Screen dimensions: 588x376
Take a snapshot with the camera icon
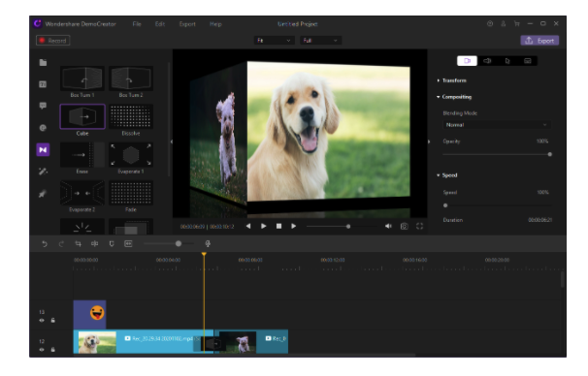coord(405,226)
